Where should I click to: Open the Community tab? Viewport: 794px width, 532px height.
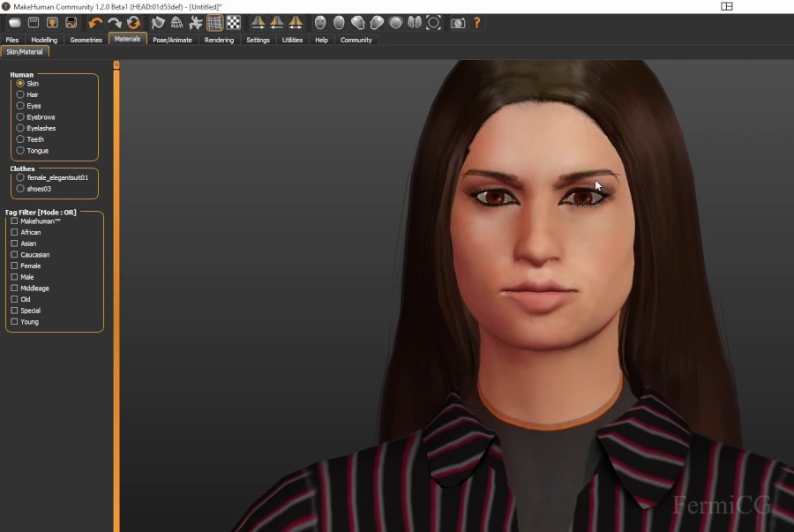tap(356, 40)
